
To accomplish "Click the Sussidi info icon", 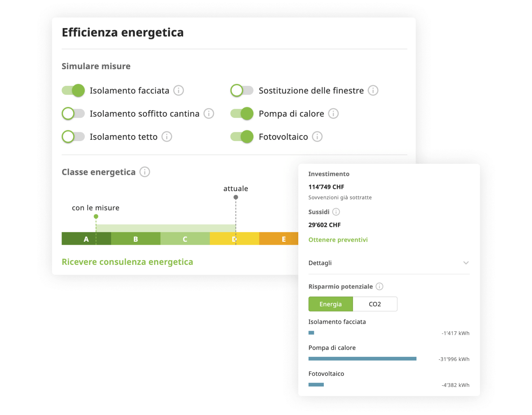I will (x=336, y=212).
